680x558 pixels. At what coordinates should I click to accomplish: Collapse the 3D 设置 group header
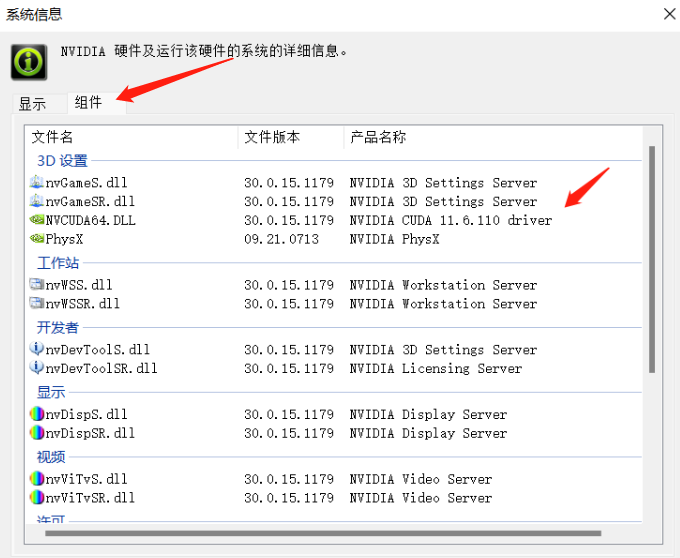62,161
